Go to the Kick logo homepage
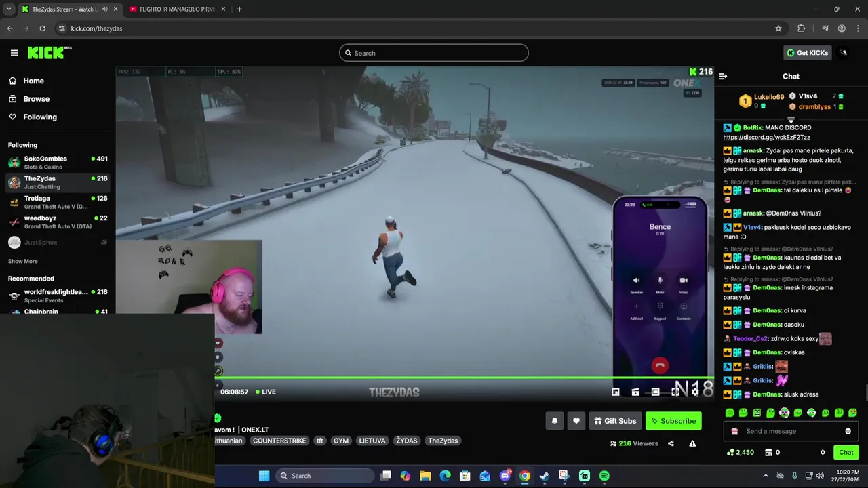 pyautogui.click(x=50, y=53)
